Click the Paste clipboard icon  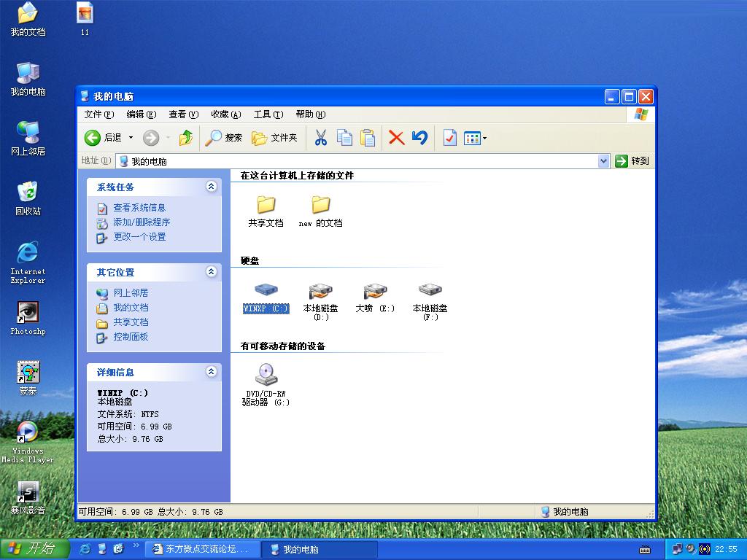(x=368, y=138)
